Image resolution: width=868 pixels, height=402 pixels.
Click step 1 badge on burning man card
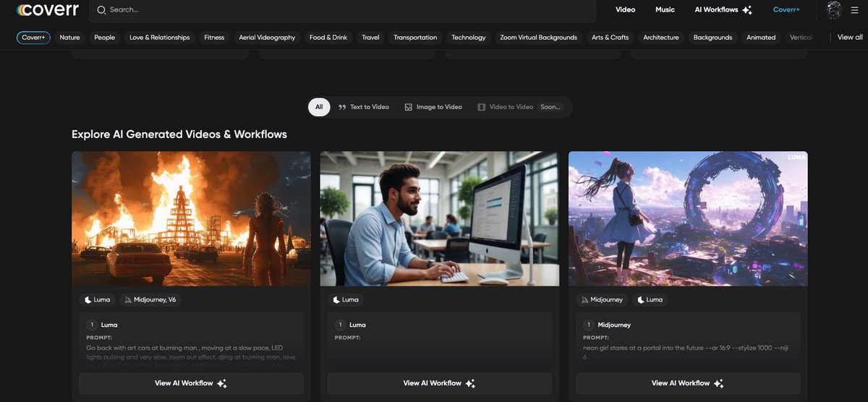pyautogui.click(x=92, y=325)
